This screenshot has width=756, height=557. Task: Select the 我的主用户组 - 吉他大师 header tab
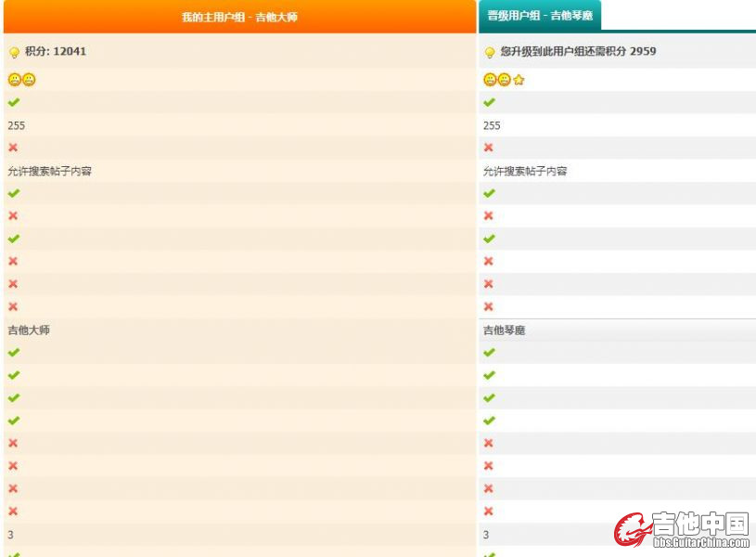(x=239, y=17)
